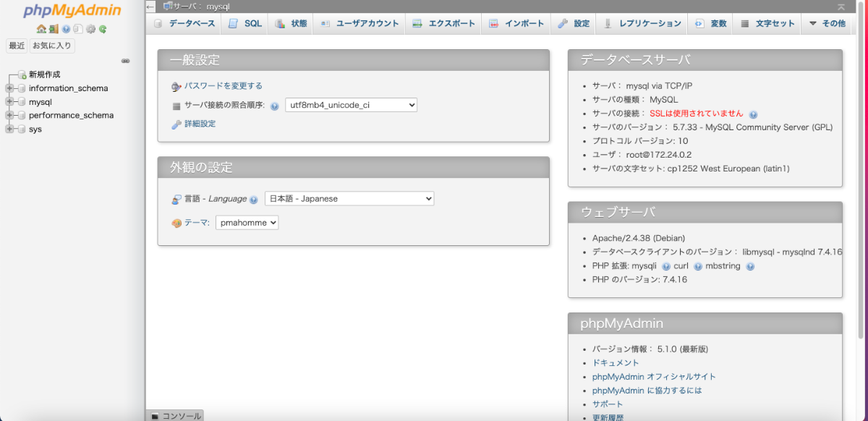
Task: Open the 設定 settings tab
Action: point(574,23)
